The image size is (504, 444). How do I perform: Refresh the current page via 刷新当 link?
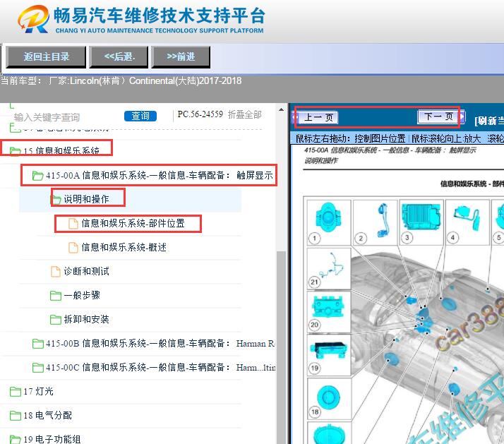489,121
